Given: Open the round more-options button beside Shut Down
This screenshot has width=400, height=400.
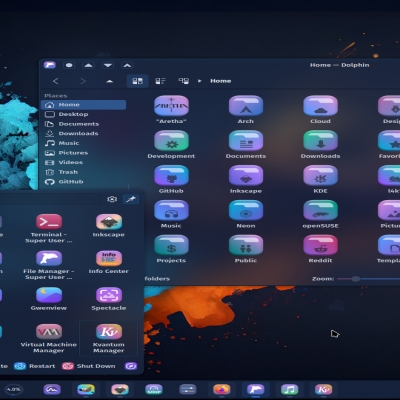Looking at the screenshot, I should point(131,366).
